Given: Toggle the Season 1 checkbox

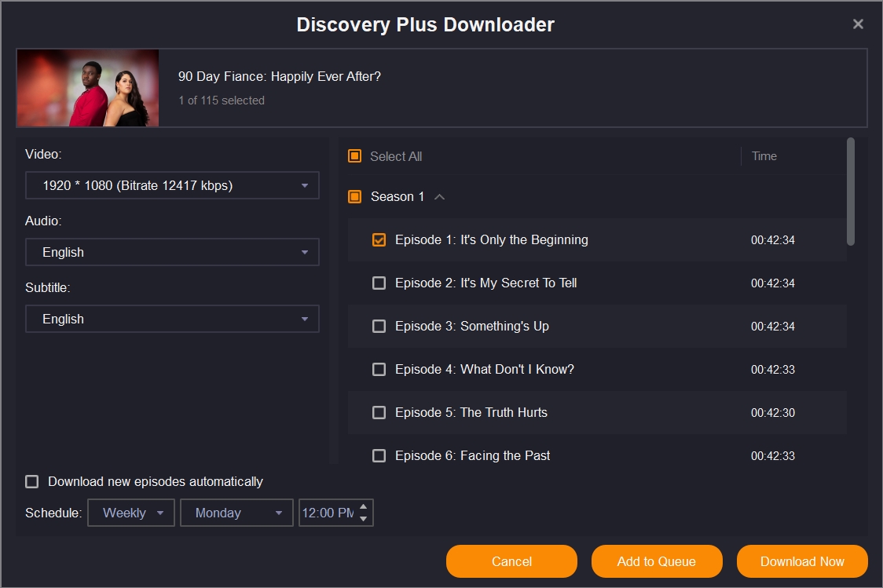Looking at the screenshot, I should (x=354, y=196).
